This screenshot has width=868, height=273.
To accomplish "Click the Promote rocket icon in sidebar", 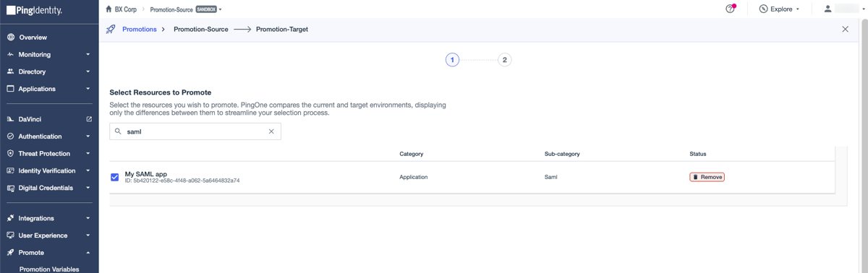I will [10, 253].
